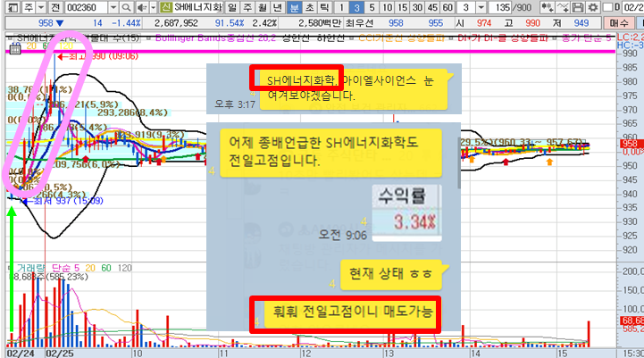This screenshot has width=644, height=358.
Task: Select the 60-minute interval button
Action: (447, 7)
